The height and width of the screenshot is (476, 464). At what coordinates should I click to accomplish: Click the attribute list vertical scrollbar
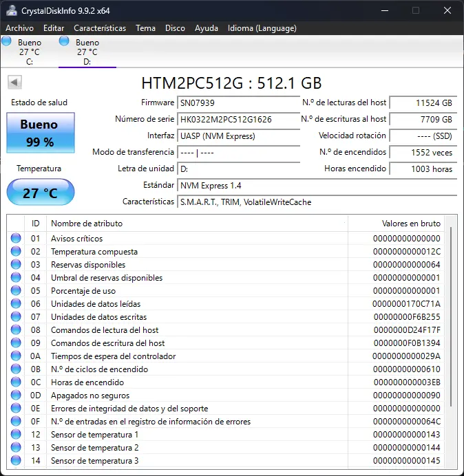click(451, 316)
